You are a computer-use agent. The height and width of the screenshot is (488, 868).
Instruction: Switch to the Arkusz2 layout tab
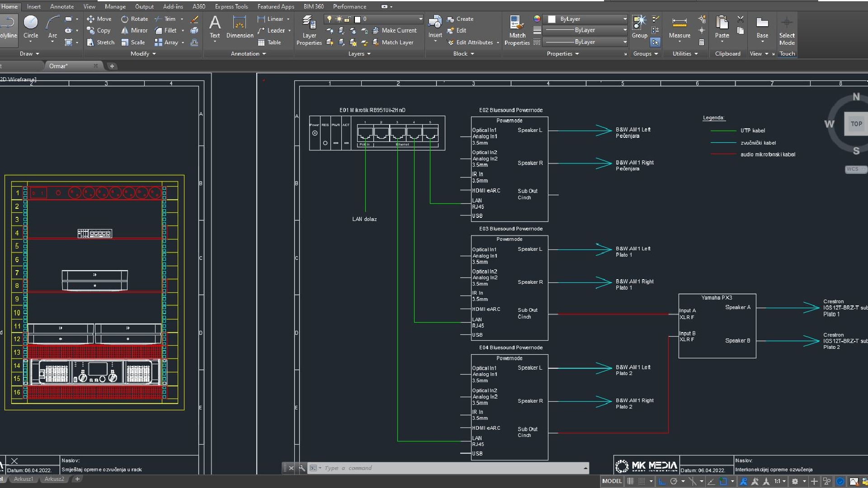54,479
